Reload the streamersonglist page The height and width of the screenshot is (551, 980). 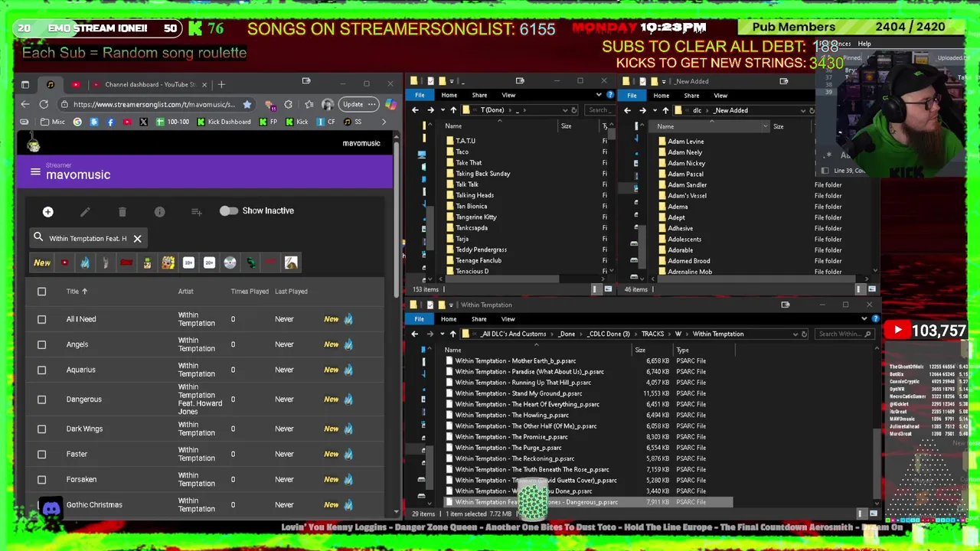coord(44,104)
